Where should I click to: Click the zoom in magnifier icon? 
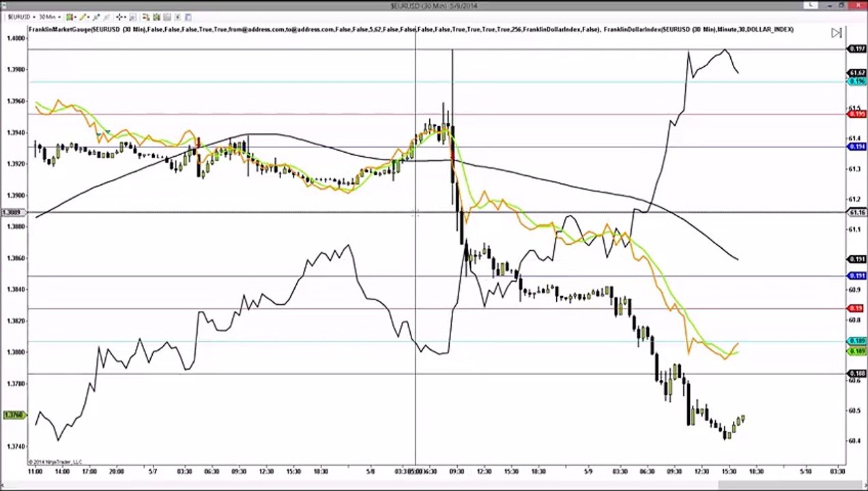(x=96, y=17)
